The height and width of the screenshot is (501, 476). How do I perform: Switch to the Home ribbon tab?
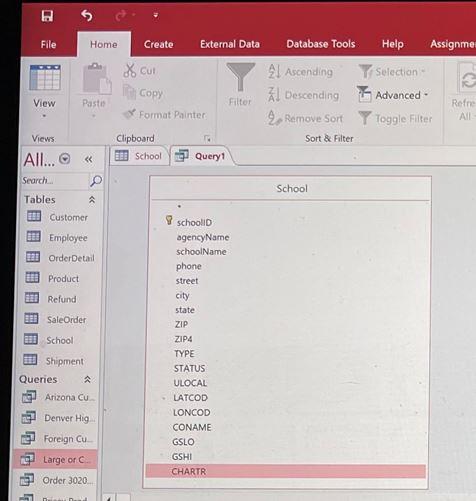tap(104, 44)
